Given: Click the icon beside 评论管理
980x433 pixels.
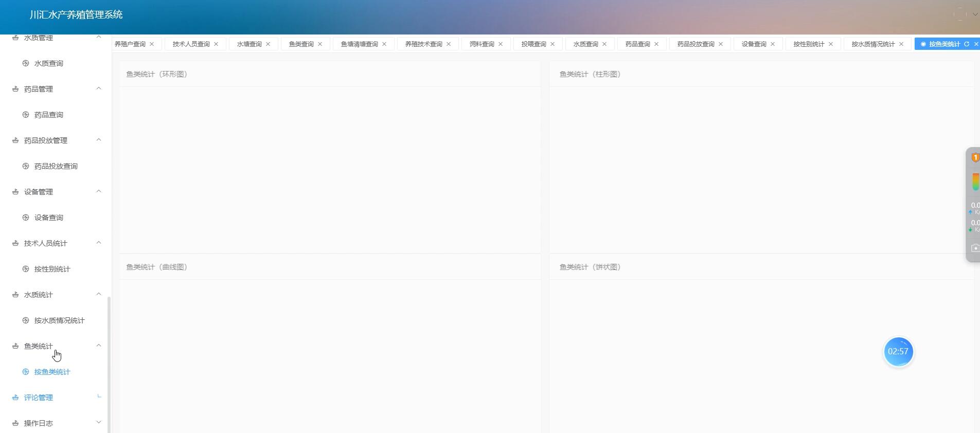Looking at the screenshot, I should click(x=15, y=398).
